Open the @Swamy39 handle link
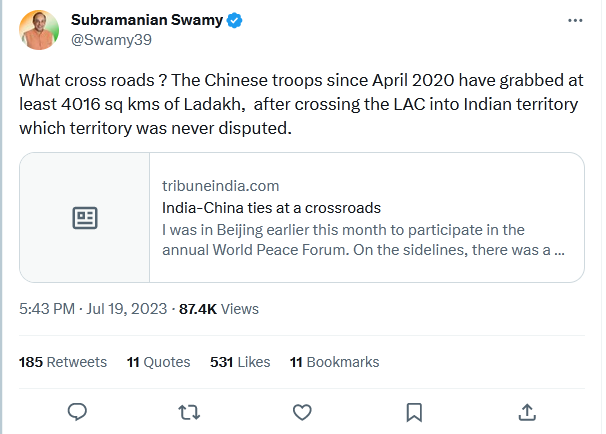606x434 pixels. coord(108,41)
